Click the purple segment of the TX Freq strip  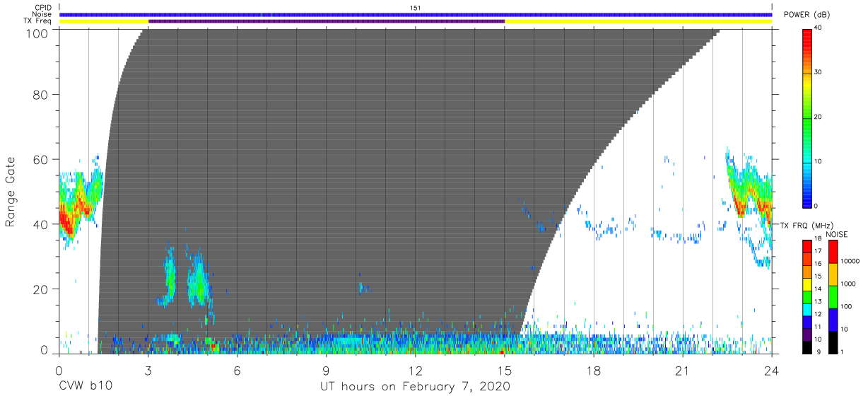tap(327, 21)
